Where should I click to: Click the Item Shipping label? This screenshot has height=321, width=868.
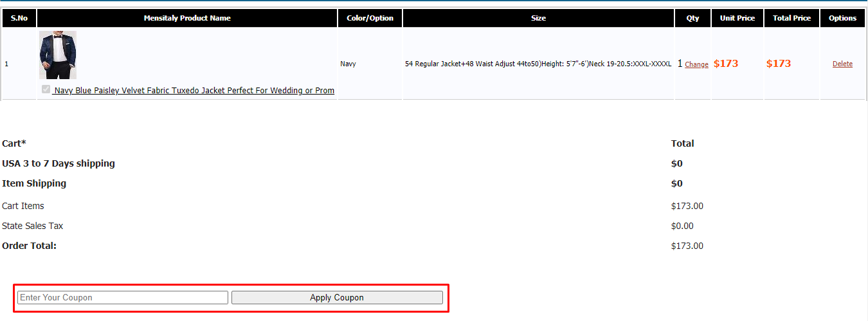point(34,183)
